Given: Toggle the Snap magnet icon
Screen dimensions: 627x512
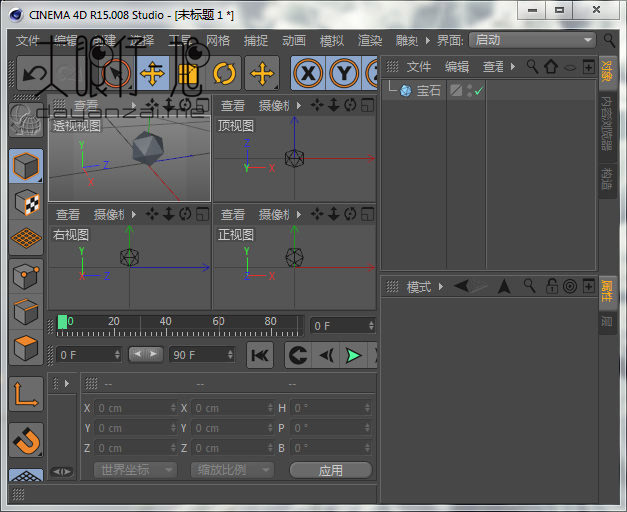Looking at the screenshot, I should [26, 440].
